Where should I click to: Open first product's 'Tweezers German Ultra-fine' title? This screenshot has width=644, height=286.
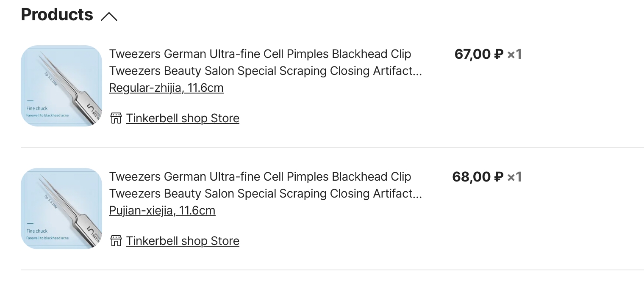pos(260,54)
